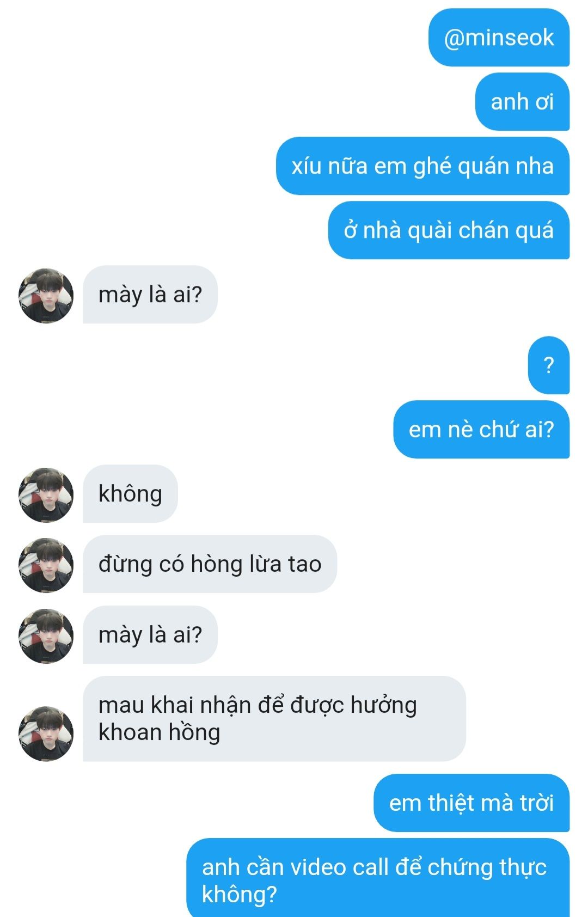Viewport: 588px width, 917px height.
Task: Select the "ở nhà quài chán quá" bubble
Action: pos(449,230)
